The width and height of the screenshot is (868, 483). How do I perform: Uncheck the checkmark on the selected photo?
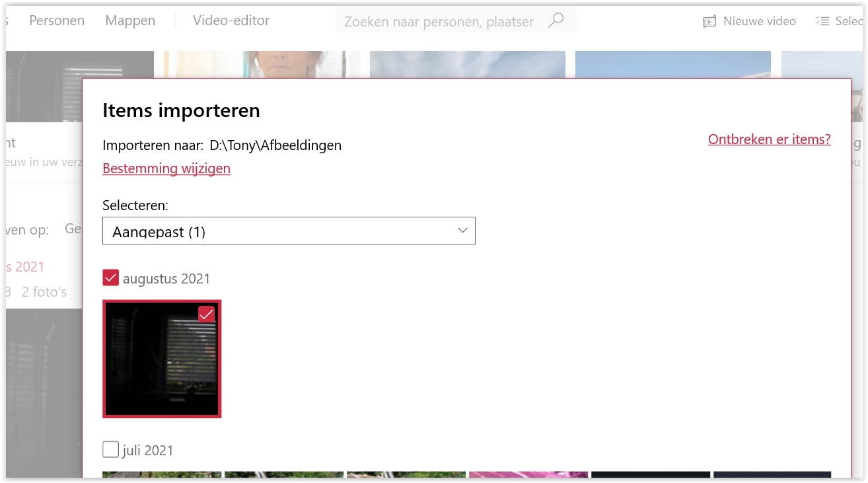[x=207, y=315]
